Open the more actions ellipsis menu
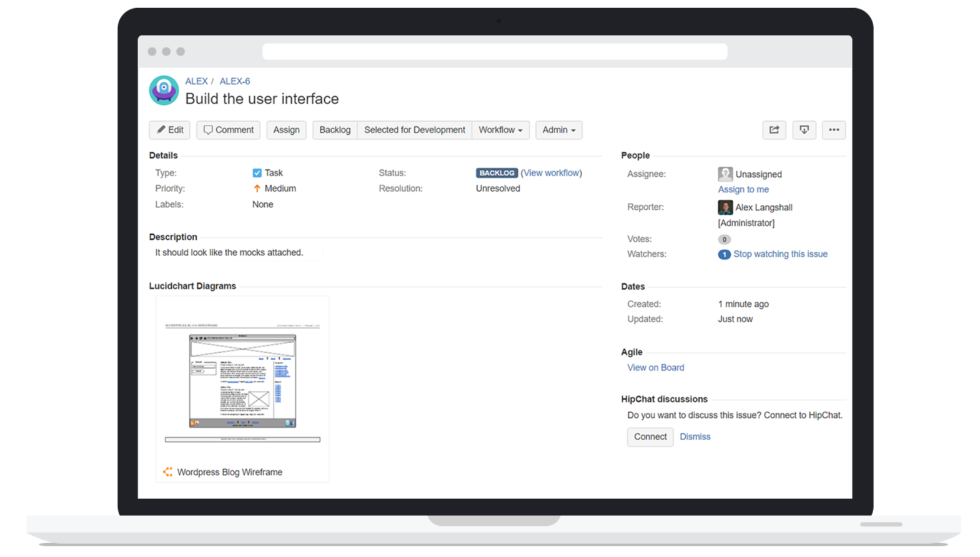Screen dimensions: 980x557 (x=834, y=130)
